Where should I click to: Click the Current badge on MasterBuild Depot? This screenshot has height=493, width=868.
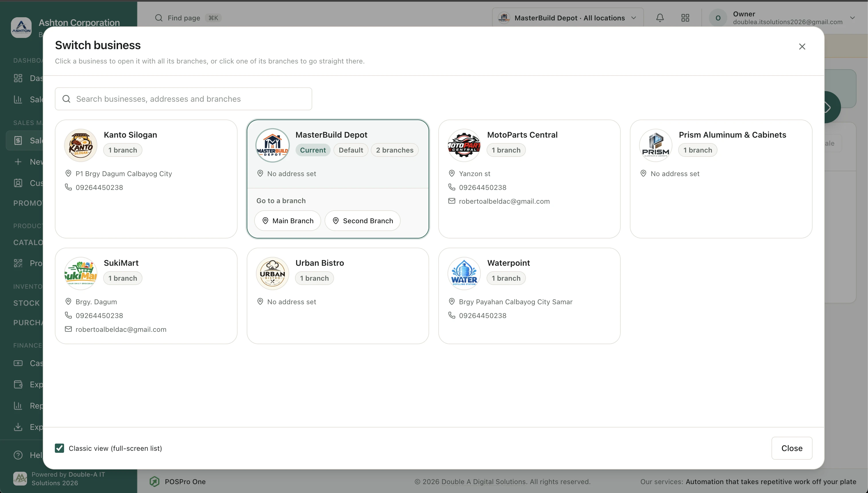[x=313, y=150]
